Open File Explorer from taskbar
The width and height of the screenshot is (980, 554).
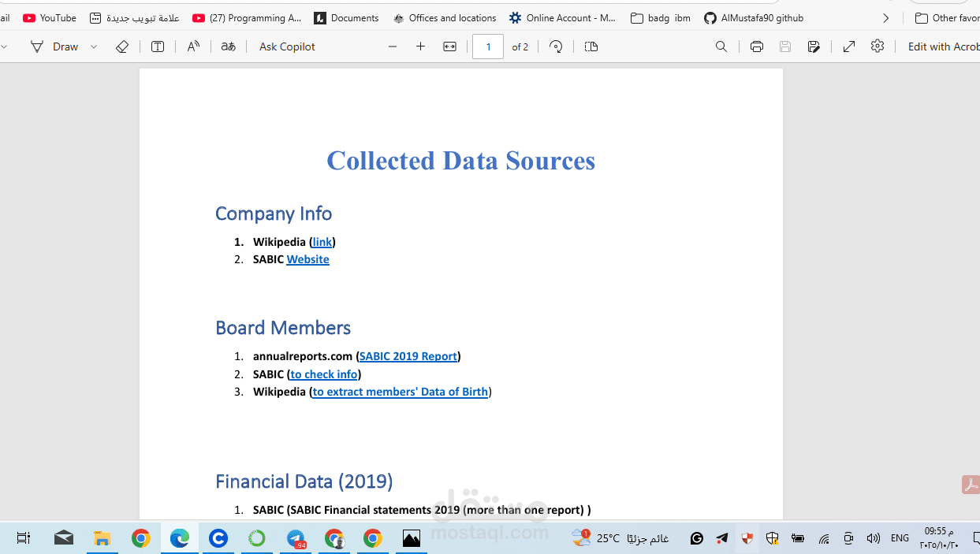pos(102,538)
